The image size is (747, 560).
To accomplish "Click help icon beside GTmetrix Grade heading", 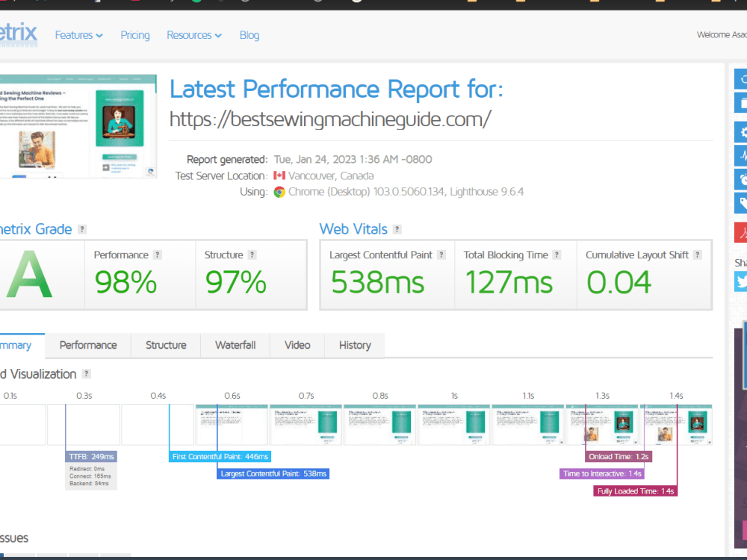I will [82, 229].
